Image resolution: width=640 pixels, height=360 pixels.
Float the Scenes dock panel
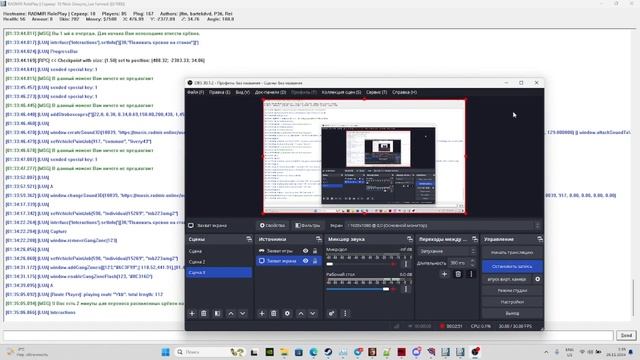tap(249, 239)
